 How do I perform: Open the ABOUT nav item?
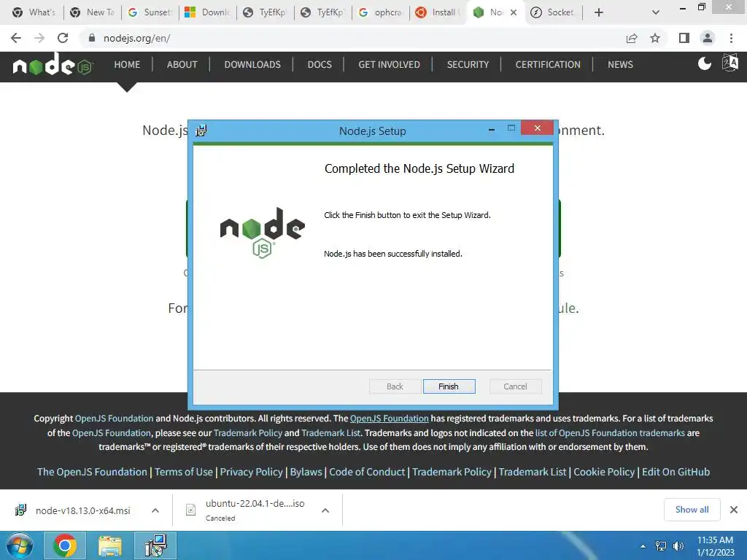182,64
